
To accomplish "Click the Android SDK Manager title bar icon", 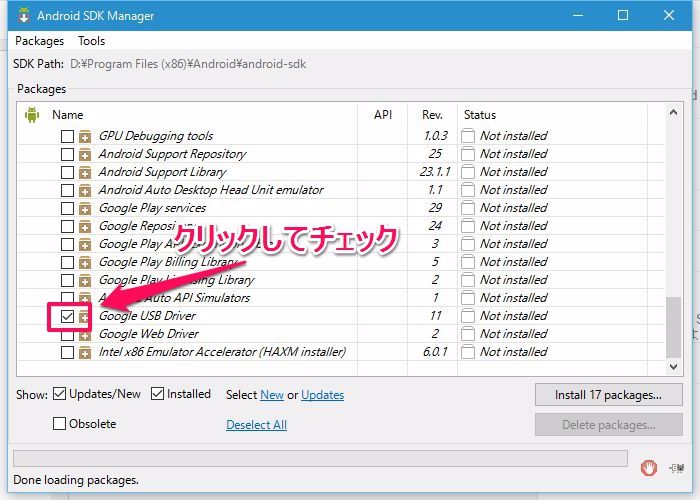I will 24,15.
